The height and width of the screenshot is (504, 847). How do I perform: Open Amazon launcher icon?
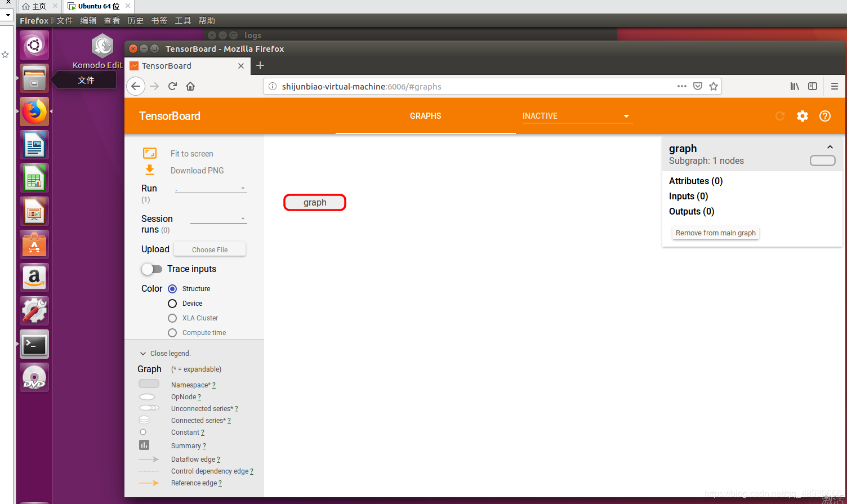pyautogui.click(x=34, y=278)
